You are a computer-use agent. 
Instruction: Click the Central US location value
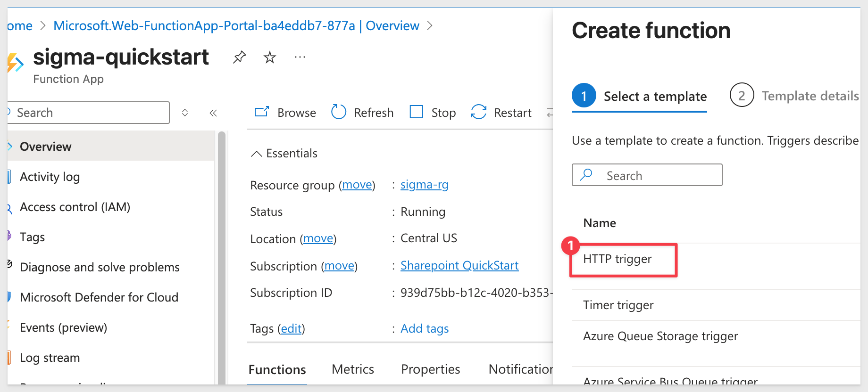pos(429,238)
